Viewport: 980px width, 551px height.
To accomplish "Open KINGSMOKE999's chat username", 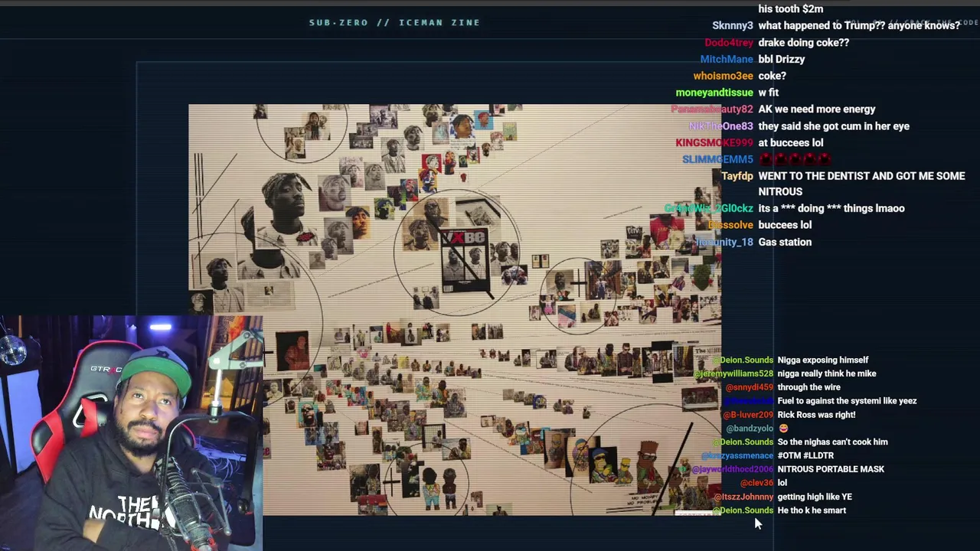I will click(714, 143).
